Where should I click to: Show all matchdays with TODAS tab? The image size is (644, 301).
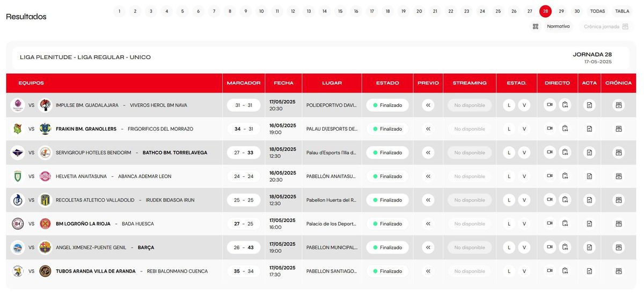[x=597, y=11]
